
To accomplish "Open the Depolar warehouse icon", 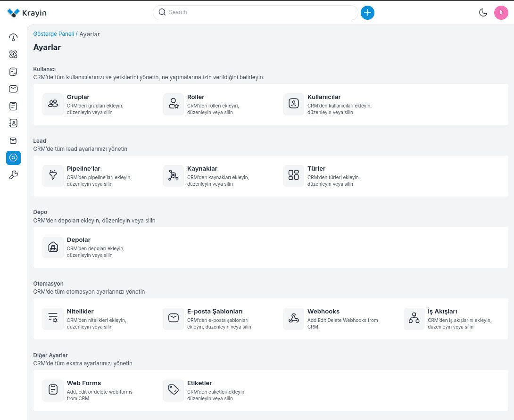I will pos(53,247).
